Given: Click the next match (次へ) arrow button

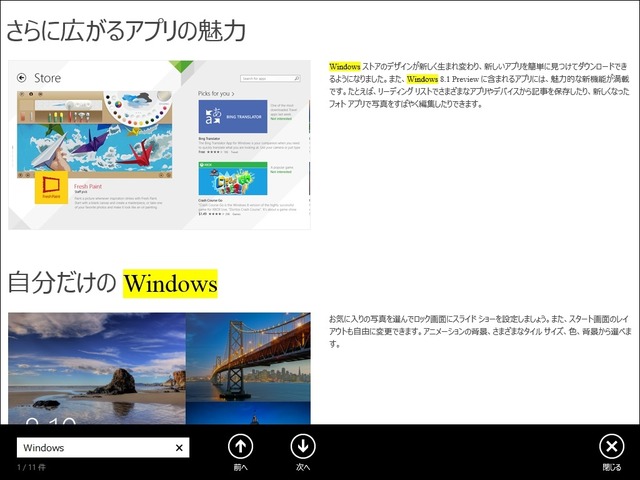Looking at the screenshot, I should [x=303, y=446].
